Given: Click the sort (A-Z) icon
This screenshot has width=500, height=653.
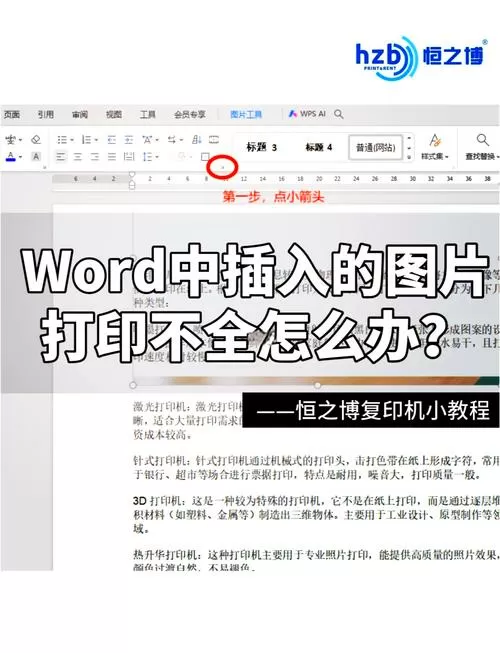Looking at the screenshot, I should point(197,140).
